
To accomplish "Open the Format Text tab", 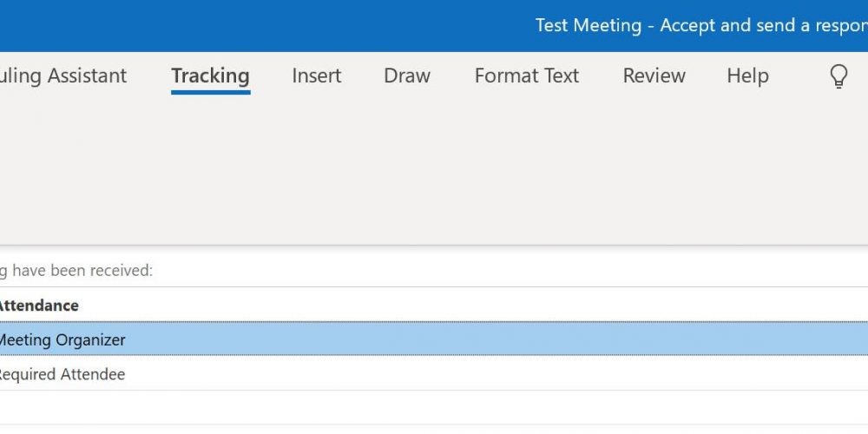I will point(527,76).
